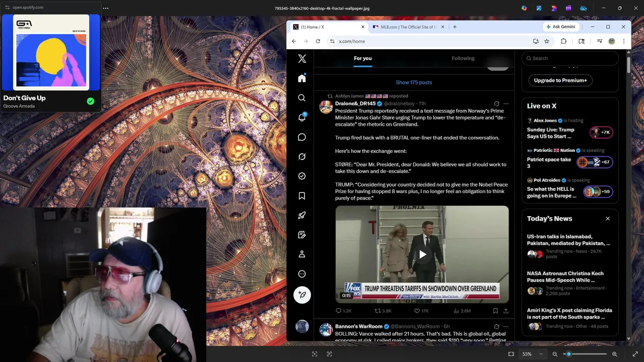Screen dimensions: 644x362
Task: Open account avatar at sidebar bottom
Action: point(302,326)
